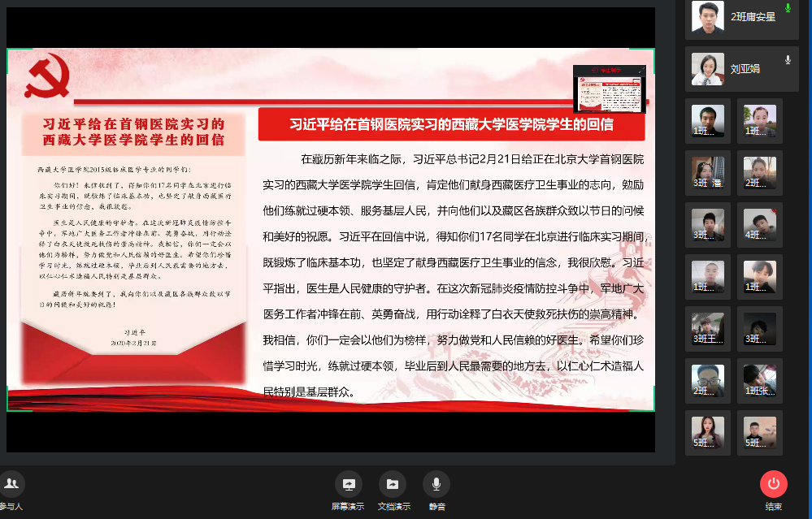Image resolution: width=812 pixels, height=519 pixels.
Task: Click the 3班潘 participant video tile
Action: 708,173
